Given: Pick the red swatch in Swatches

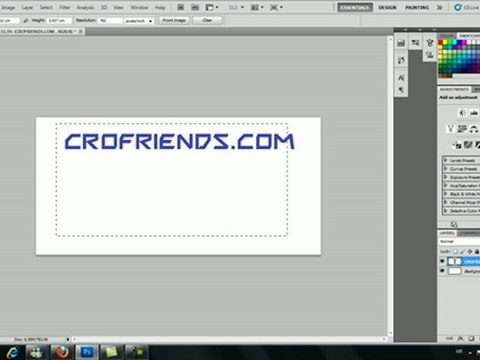Looking at the screenshot, I should click(441, 43).
